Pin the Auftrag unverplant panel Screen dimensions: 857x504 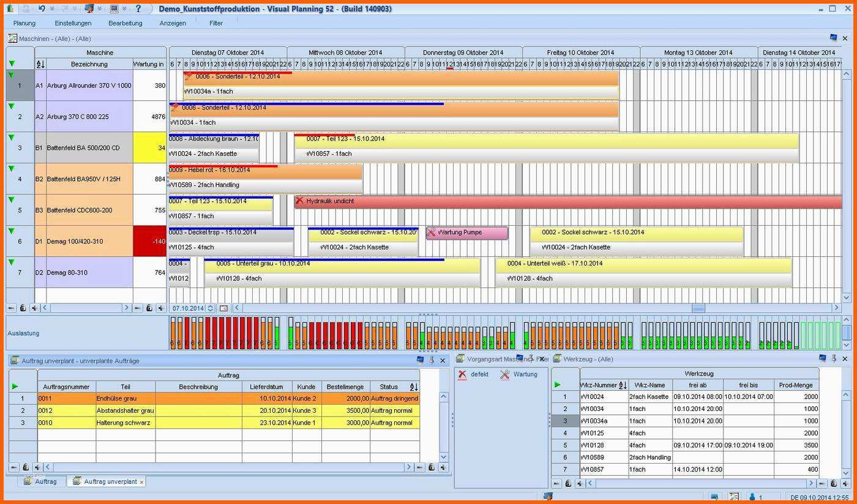[x=432, y=360]
